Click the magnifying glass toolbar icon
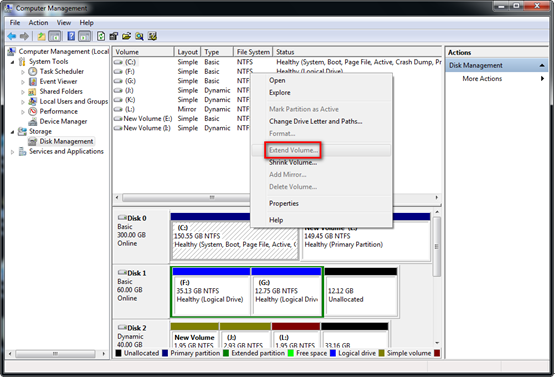This screenshot has height=378, width=555. pyautogui.click(x=139, y=36)
